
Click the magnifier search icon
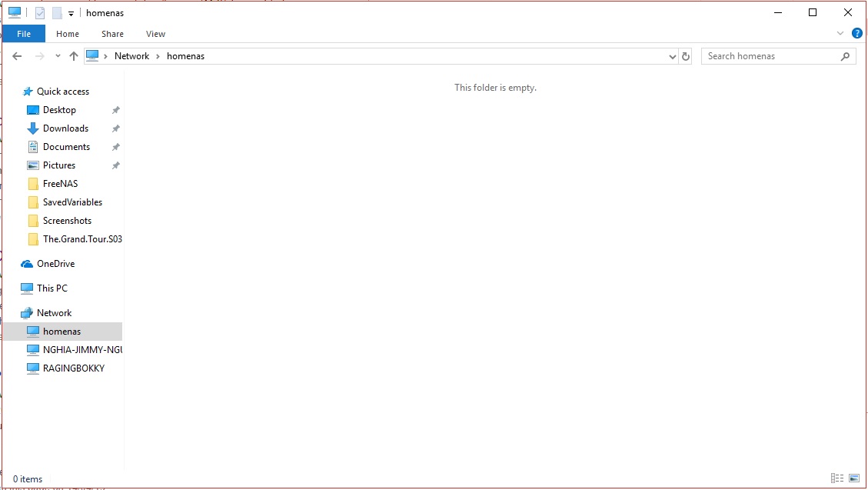(x=845, y=56)
